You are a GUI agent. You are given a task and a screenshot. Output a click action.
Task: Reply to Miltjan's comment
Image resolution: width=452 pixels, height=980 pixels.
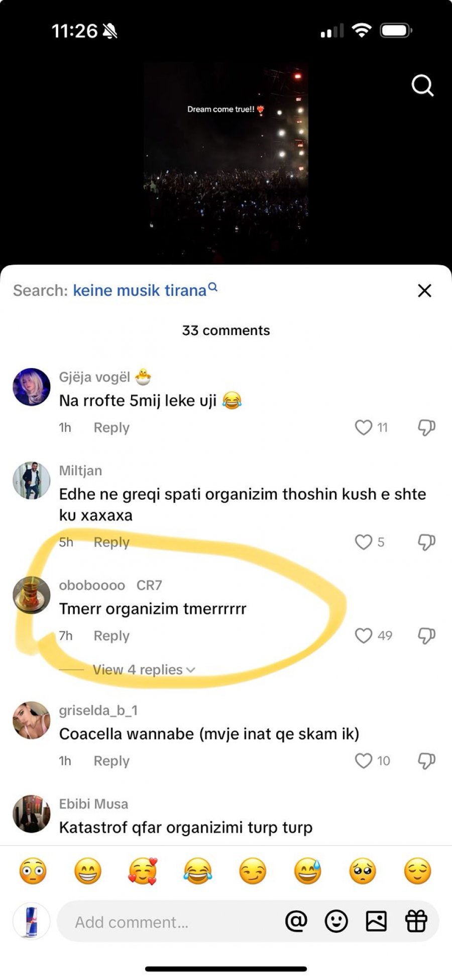click(x=111, y=542)
